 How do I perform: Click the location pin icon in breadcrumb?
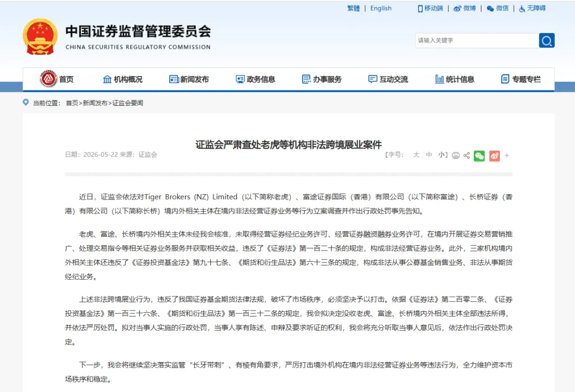point(26,102)
